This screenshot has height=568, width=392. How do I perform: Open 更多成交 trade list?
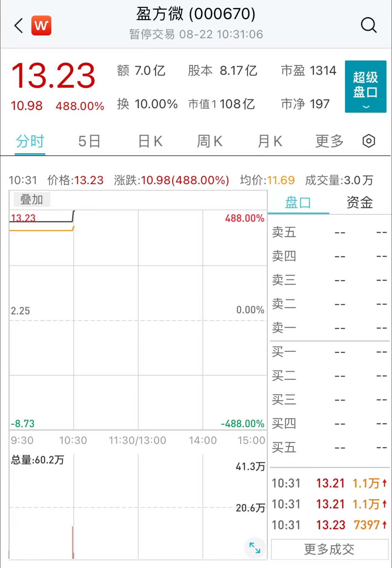coord(329,549)
